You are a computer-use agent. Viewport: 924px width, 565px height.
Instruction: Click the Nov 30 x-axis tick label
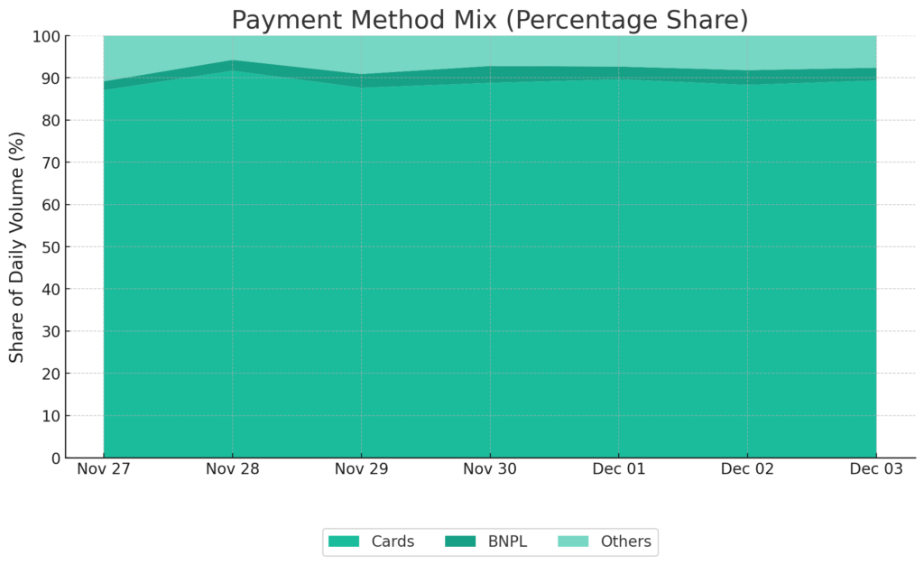pos(490,468)
